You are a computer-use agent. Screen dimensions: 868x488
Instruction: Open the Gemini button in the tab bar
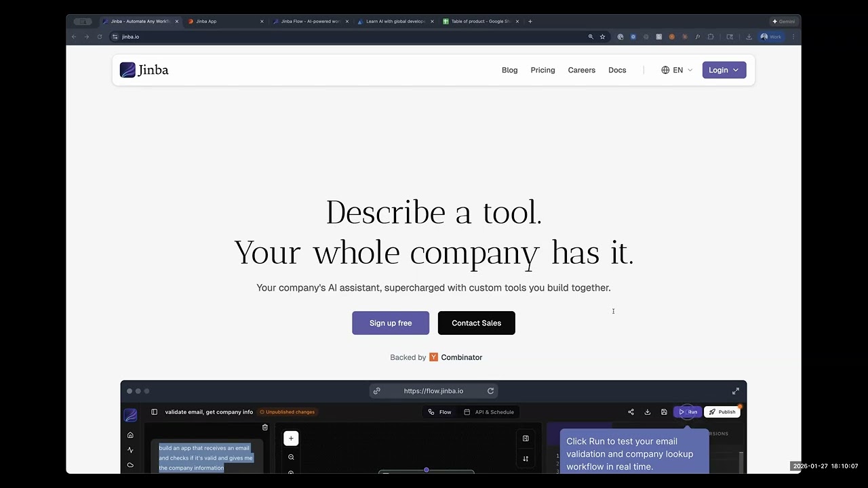point(783,21)
